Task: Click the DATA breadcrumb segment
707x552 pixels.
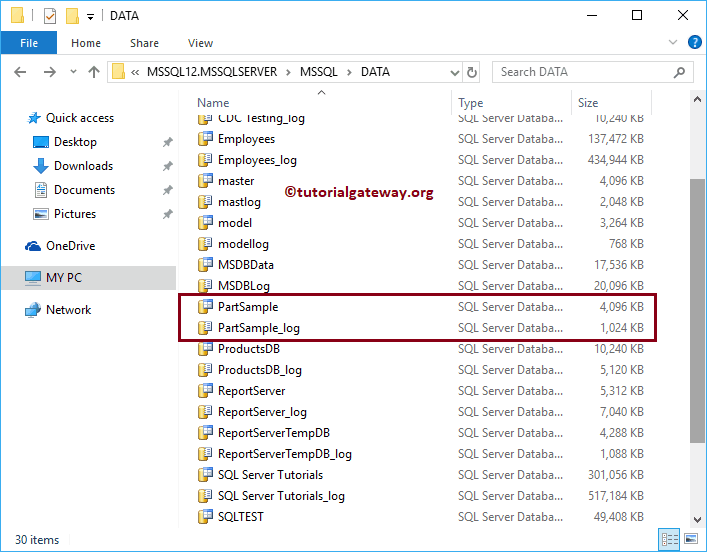Action: [375, 72]
